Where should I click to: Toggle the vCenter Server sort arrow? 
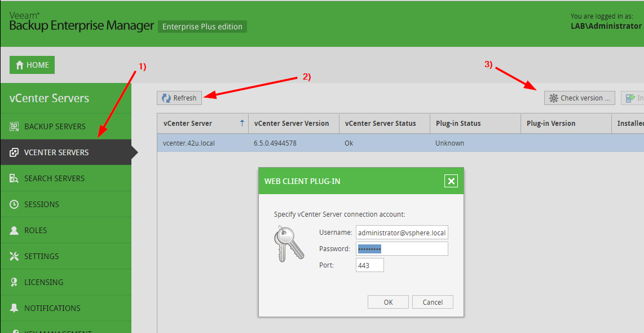click(x=242, y=124)
